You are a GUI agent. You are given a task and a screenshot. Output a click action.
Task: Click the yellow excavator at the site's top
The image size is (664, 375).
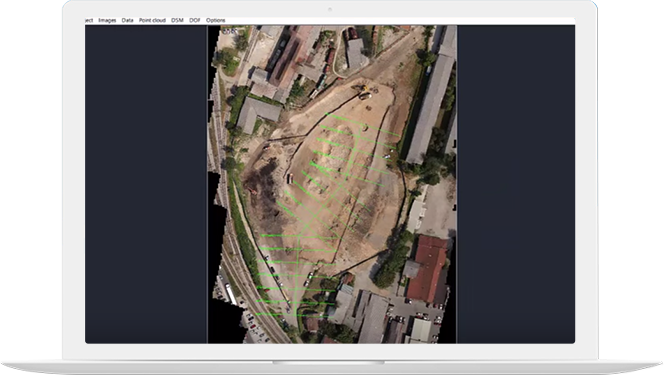point(359,88)
